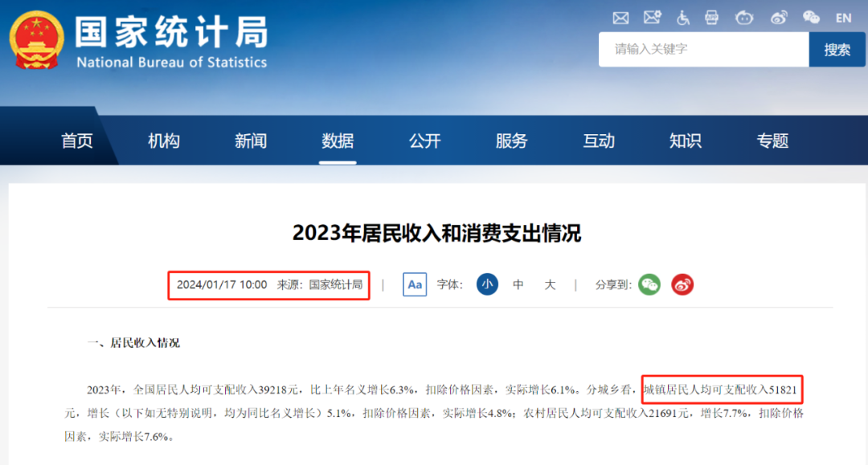Click the mail subscription envelope icon
Screen dimensions: 868x465
click(652, 18)
